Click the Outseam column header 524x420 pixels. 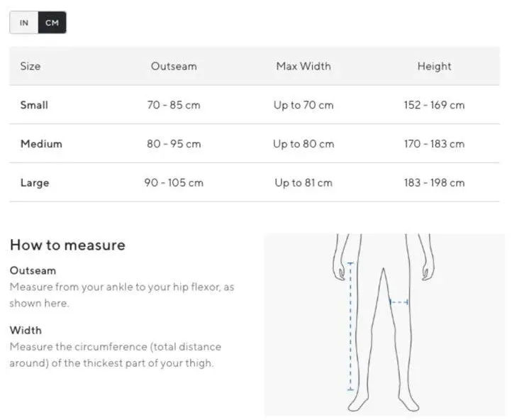(174, 66)
